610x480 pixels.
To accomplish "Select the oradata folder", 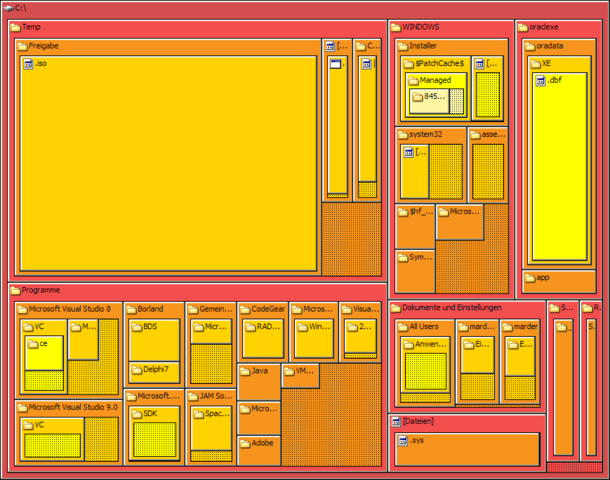I will point(559,154).
